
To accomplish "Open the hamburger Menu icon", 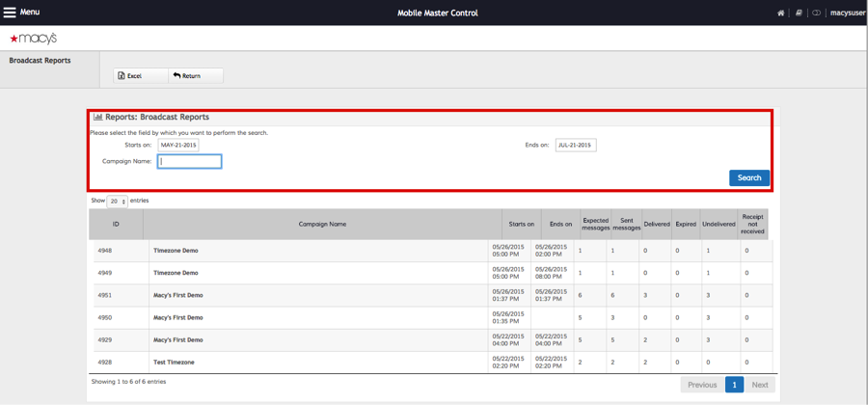I will (10, 13).
